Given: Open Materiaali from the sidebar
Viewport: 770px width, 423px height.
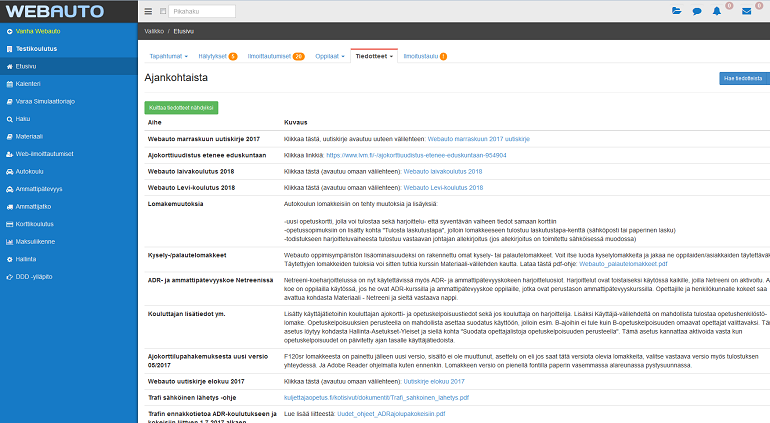Looking at the screenshot, I should tap(29, 136).
